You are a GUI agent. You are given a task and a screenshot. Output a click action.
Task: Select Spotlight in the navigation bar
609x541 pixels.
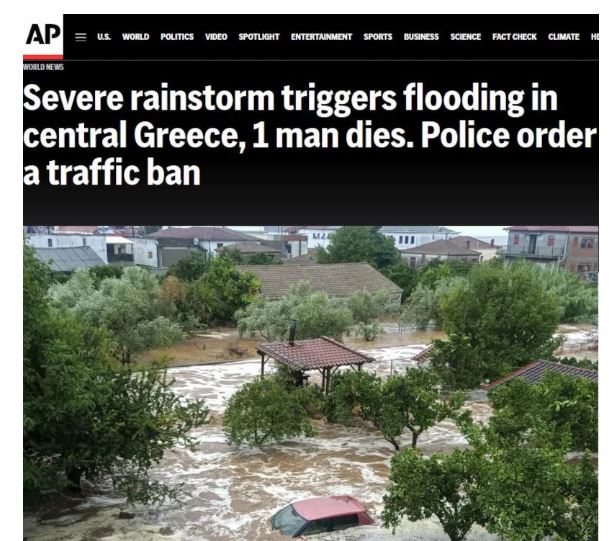tap(259, 37)
